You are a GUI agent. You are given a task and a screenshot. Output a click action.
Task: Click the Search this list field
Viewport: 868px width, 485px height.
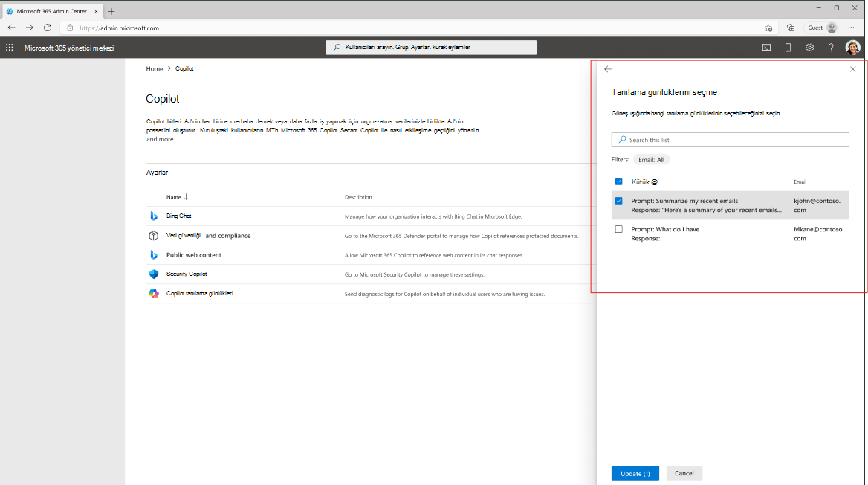(731, 140)
